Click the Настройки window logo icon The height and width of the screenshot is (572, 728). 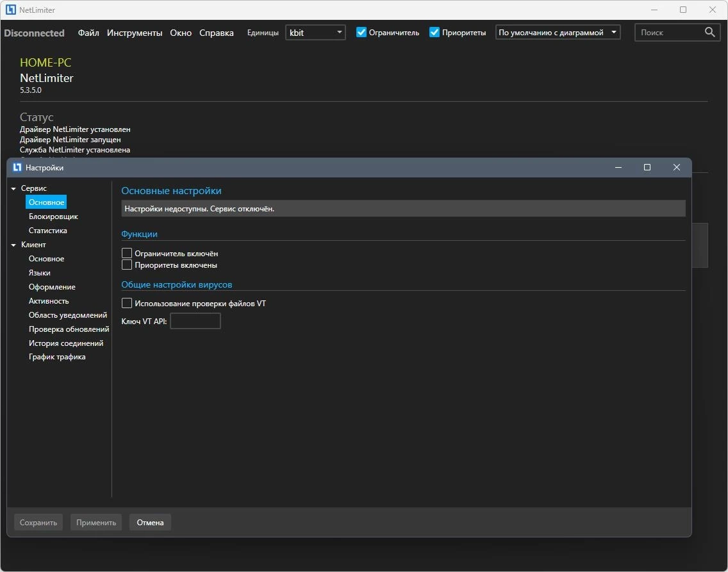(x=17, y=167)
